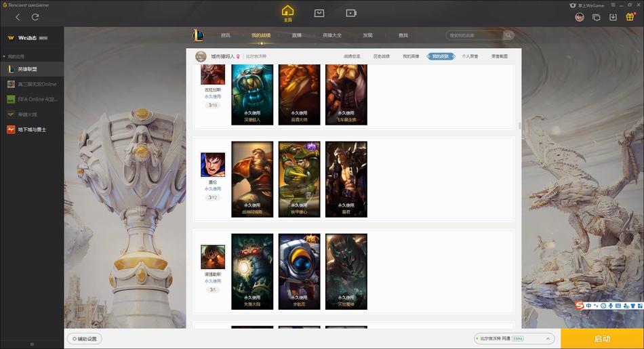Click the 3/10 skin count under 古拉加斯

[213, 105]
